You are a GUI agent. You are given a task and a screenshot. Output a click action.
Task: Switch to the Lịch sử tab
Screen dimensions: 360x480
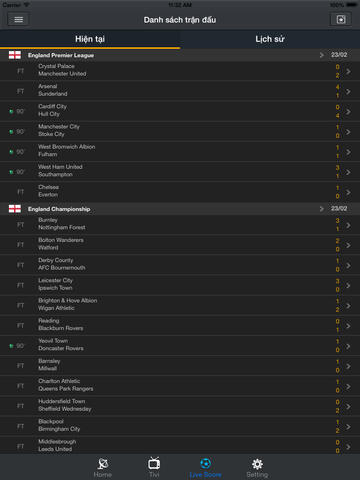(x=270, y=39)
